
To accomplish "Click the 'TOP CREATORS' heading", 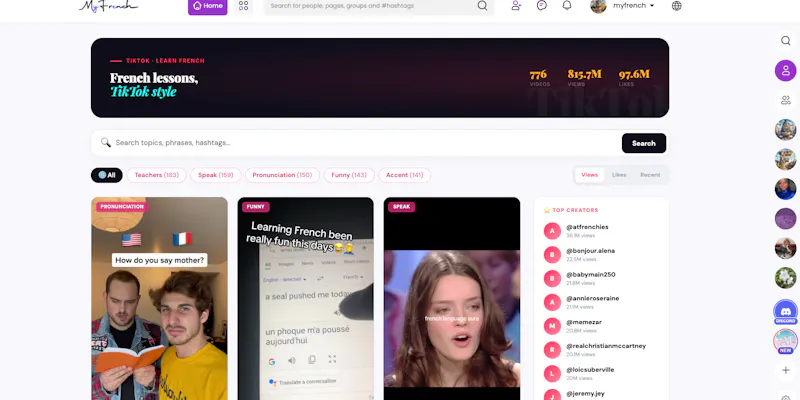I will click(x=571, y=210).
